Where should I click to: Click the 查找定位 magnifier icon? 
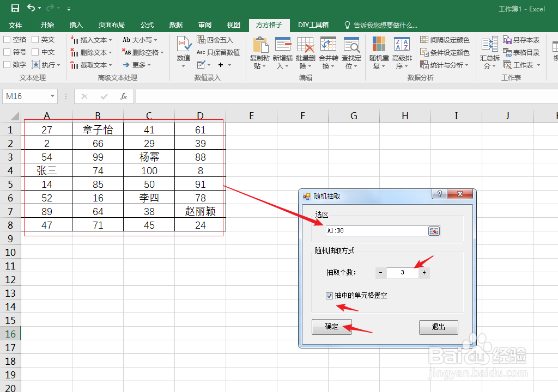click(x=351, y=45)
